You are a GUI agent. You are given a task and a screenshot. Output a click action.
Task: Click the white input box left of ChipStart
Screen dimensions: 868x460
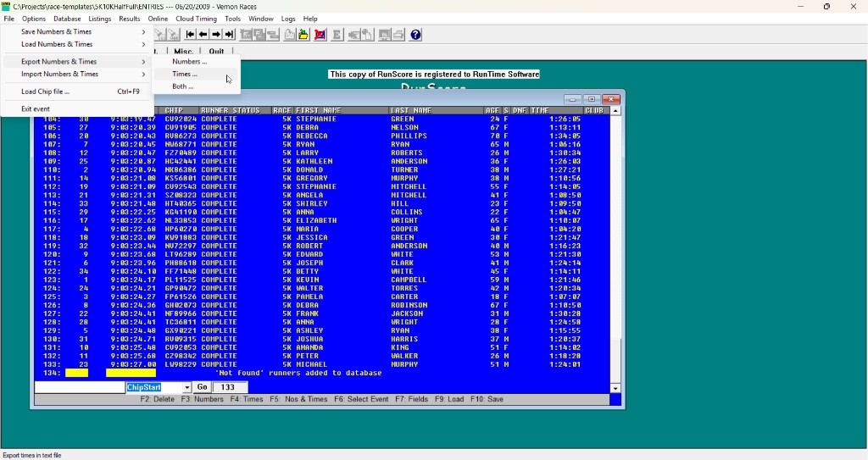[80, 387]
